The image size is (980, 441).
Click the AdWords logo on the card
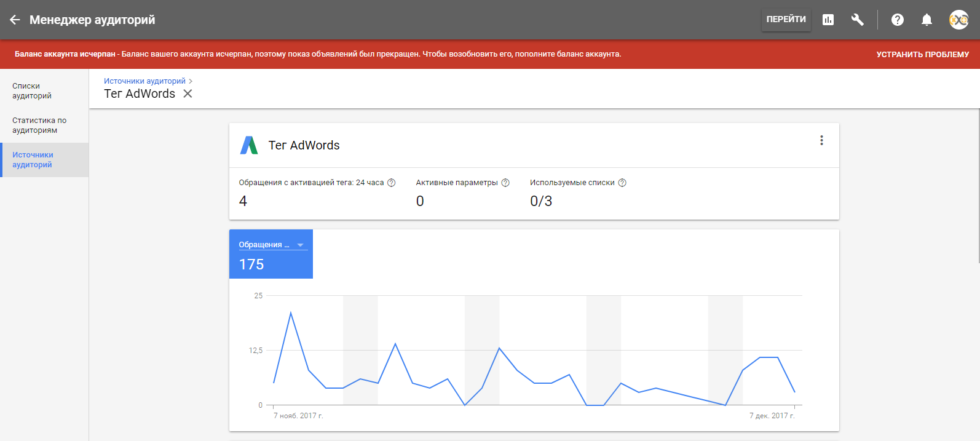[x=249, y=145]
